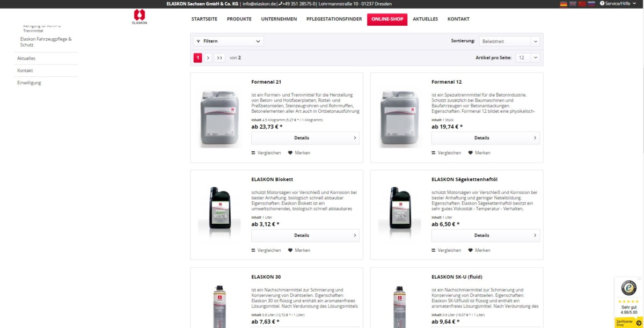The height and width of the screenshot is (328, 644).
Task: Open Einwilligung in left sidebar
Action: coord(29,83)
